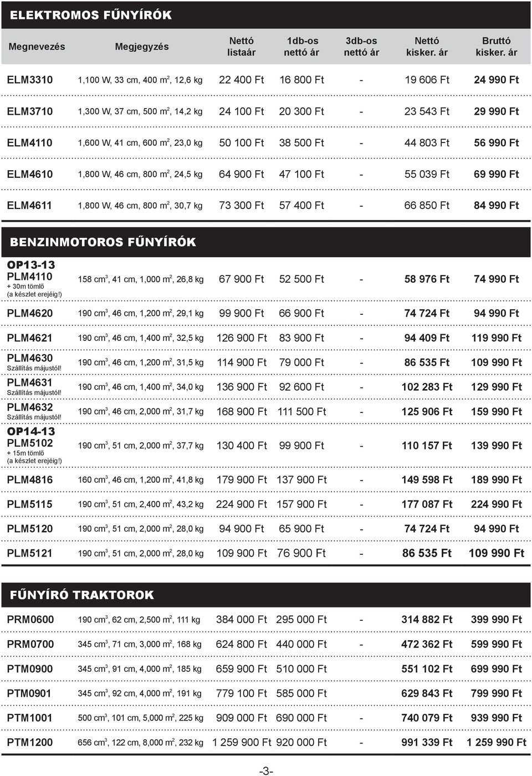Viewport: 532px width, 776px height.
Task: Select the ELM4611 specification text
Action: [140, 206]
